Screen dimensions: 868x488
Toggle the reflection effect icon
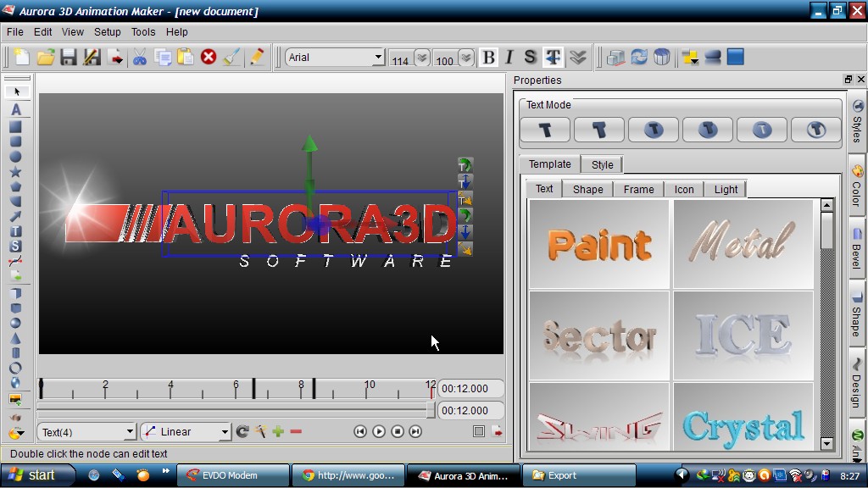coord(712,57)
